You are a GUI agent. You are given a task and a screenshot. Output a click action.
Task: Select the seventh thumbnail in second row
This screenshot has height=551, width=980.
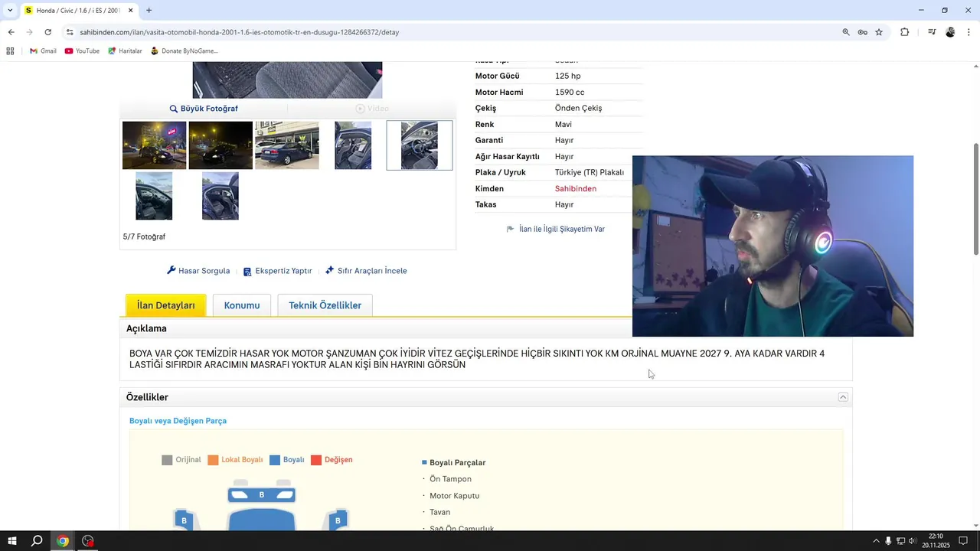[x=220, y=196]
